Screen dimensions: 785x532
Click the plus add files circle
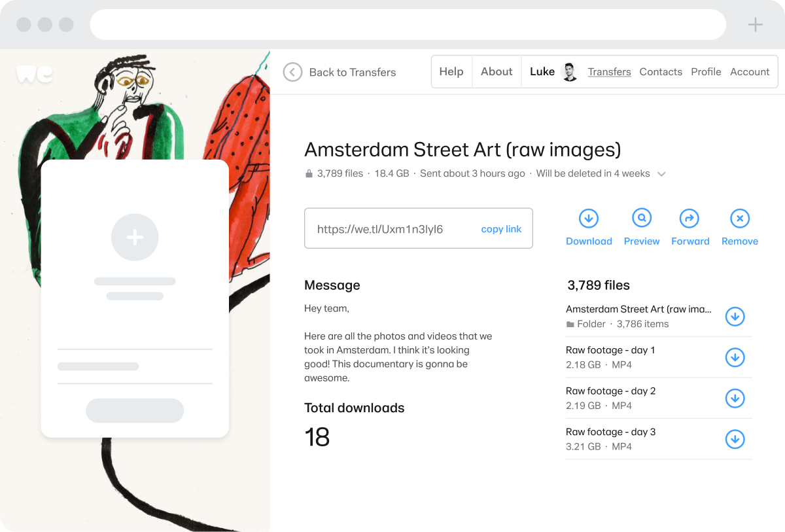tap(135, 238)
